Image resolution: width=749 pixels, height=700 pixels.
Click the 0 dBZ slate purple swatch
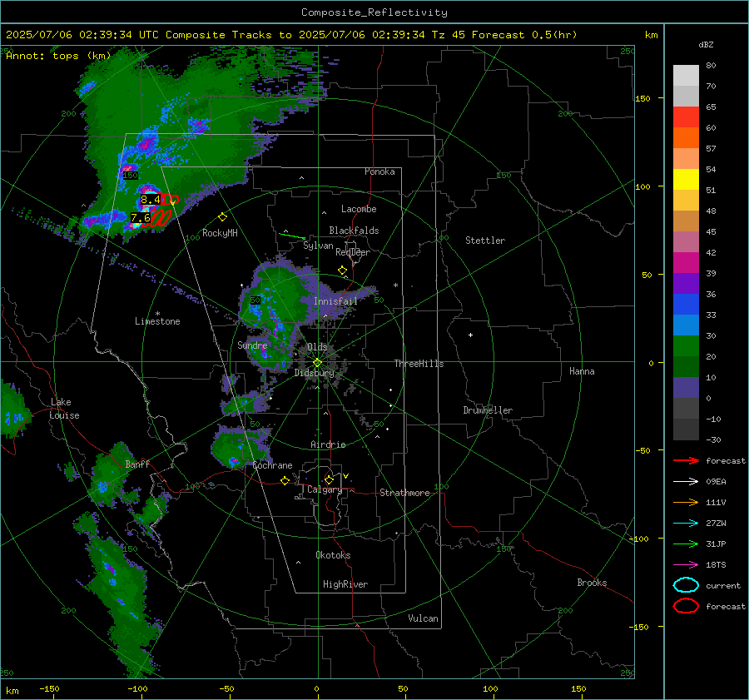686,388
